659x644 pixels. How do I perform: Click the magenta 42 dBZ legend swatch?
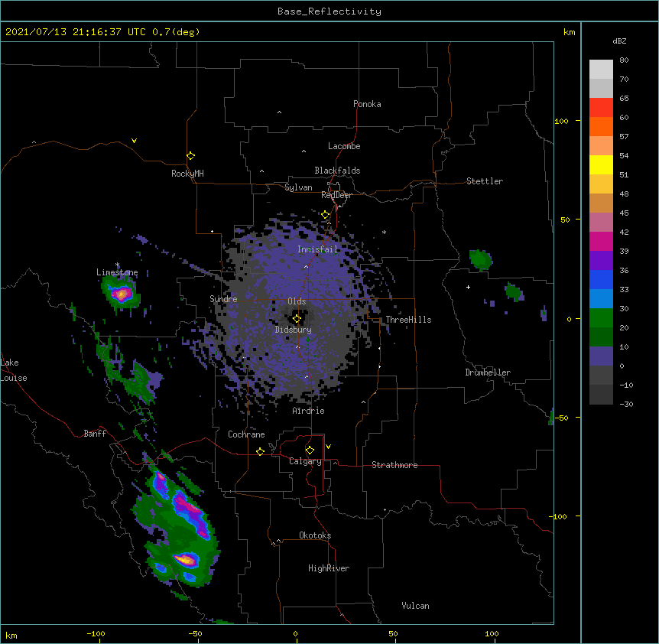tap(601, 241)
